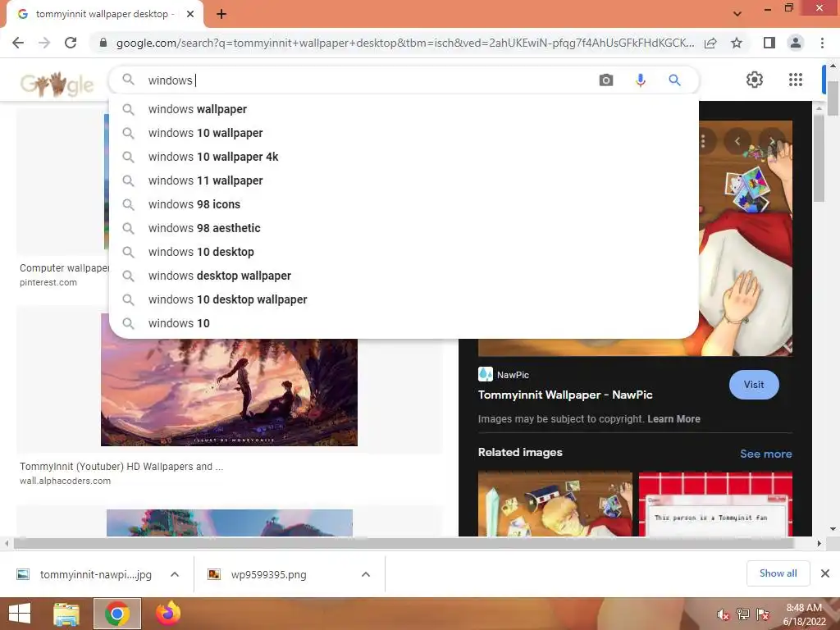Image resolution: width=840 pixels, height=630 pixels.
Task: Click the preview panel vertical scrollbar
Action: coord(819,158)
